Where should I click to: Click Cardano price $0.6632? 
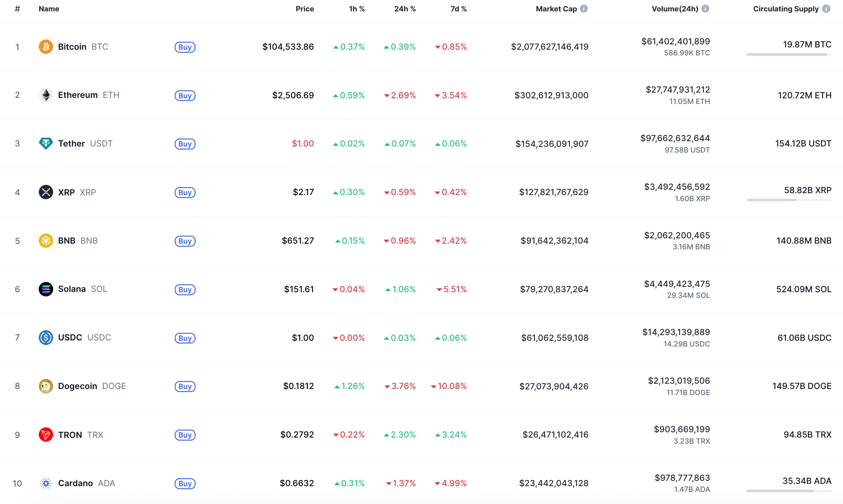(x=297, y=483)
